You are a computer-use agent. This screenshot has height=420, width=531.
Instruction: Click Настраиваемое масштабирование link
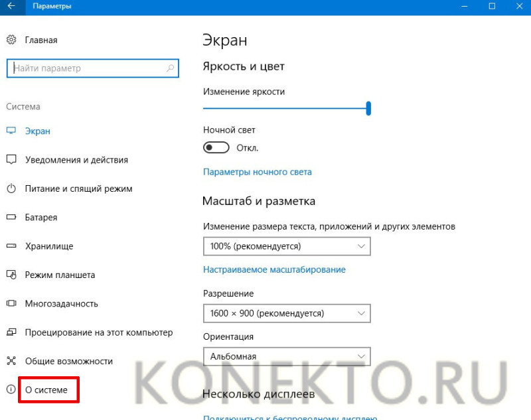pyautogui.click(x=274, y=270)
